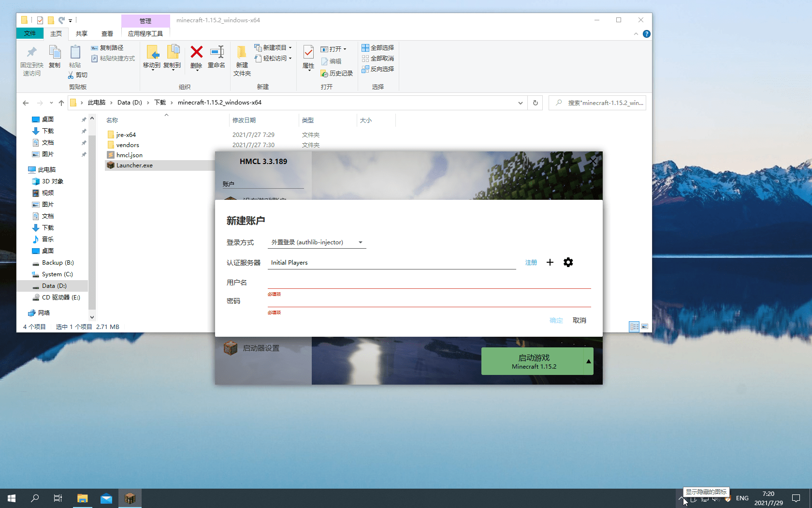Image resolution: width=812 pixels, height=508 pixels.
Task: Open authentication server settings gear icon
Action: 568,262
